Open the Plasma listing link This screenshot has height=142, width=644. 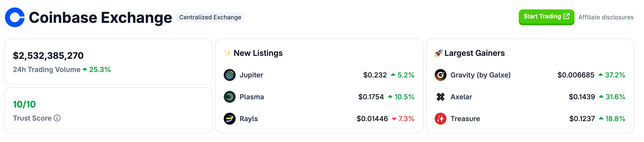tap(251, 97)
